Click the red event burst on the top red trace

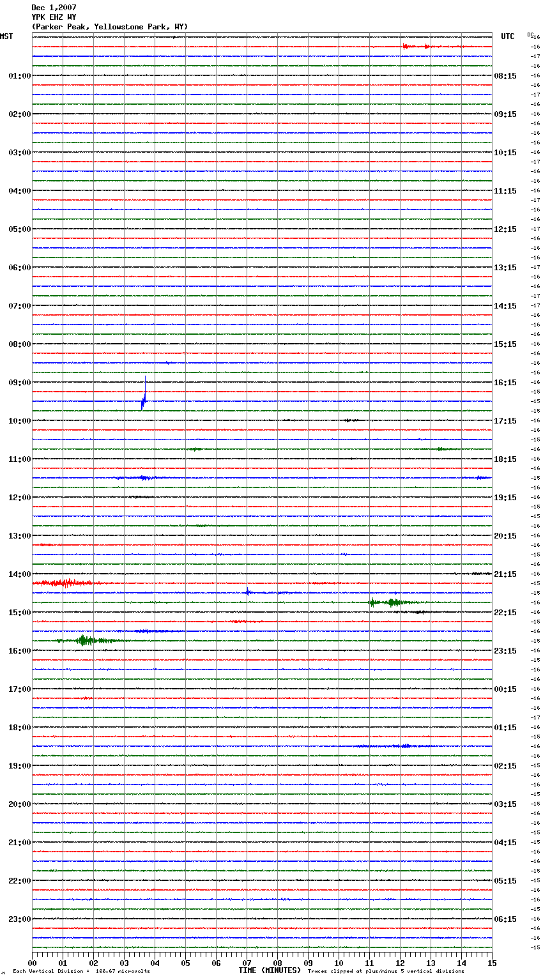(x=417, y=47)
